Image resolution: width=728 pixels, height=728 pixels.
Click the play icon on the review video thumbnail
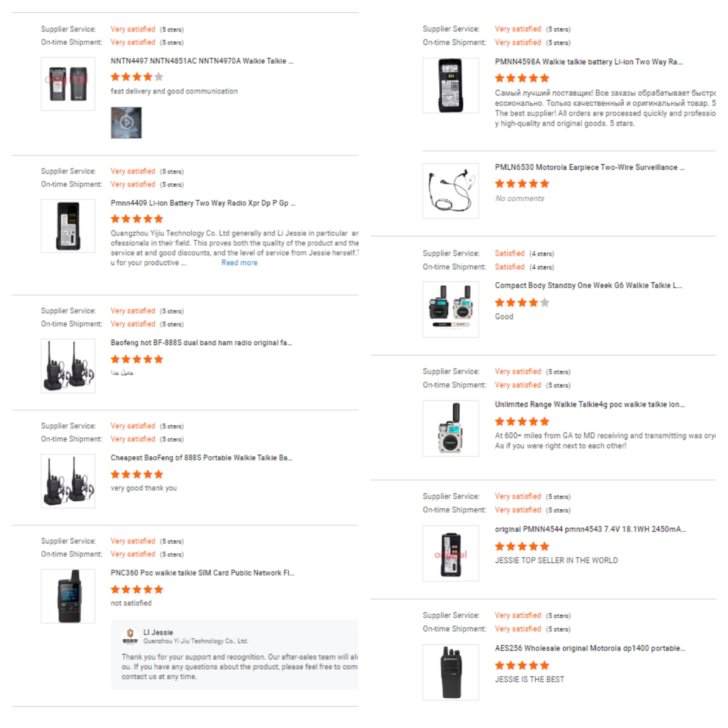click(126, 122)
